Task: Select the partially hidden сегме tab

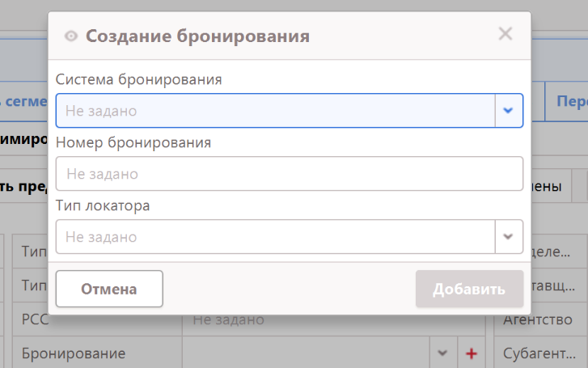Action: pos(24,102)
